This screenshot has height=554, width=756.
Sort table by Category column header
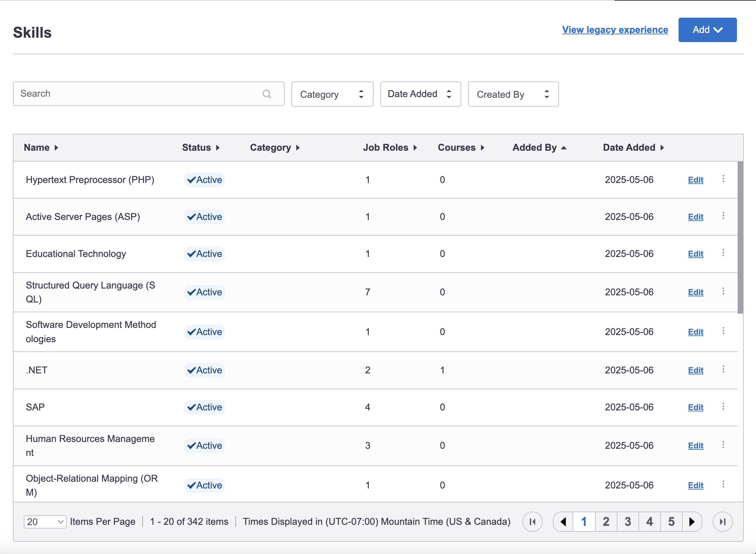click(275, 148)
